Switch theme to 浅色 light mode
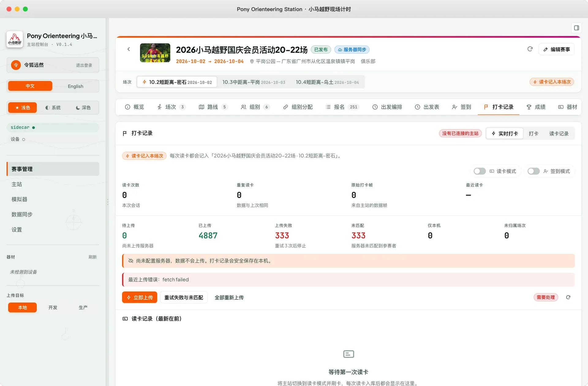This screenshot has height=386, width=588. point(22,108)
